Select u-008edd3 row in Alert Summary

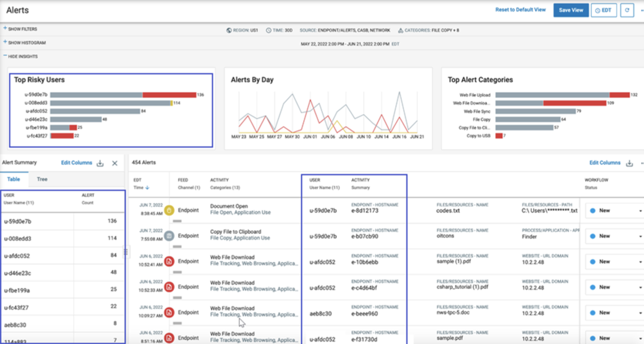63,238
